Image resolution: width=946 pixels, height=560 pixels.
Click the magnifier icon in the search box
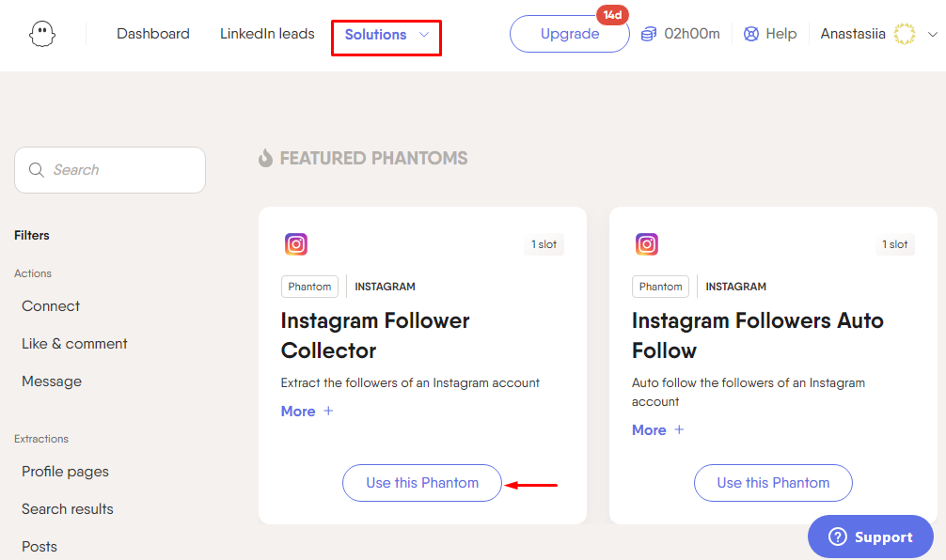(x=36, y=170)
